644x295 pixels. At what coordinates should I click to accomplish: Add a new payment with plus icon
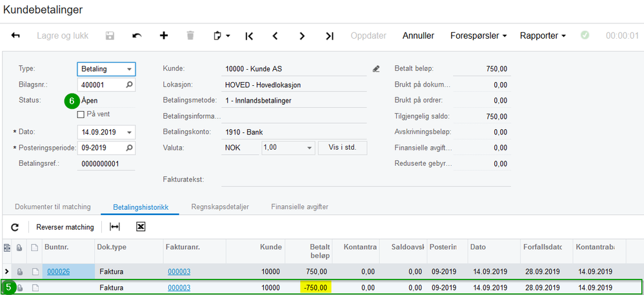(164, 36)
